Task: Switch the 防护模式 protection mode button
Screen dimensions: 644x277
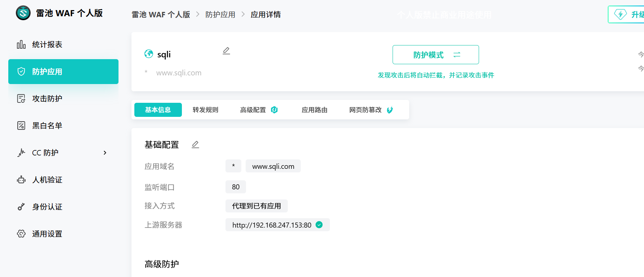Action: coord(435,55)
